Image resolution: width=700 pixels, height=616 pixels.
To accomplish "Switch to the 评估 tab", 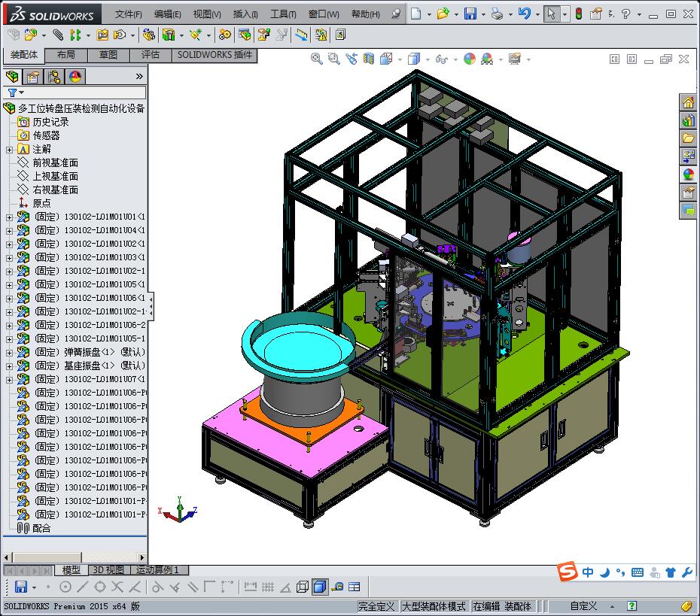I will (x=151, y=55).
